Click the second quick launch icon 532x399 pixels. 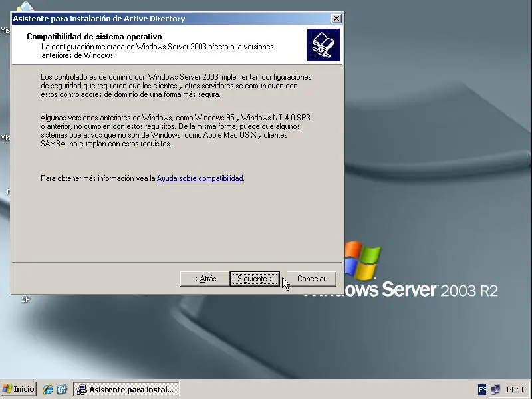pyautogui.click(x=62, y=389)
